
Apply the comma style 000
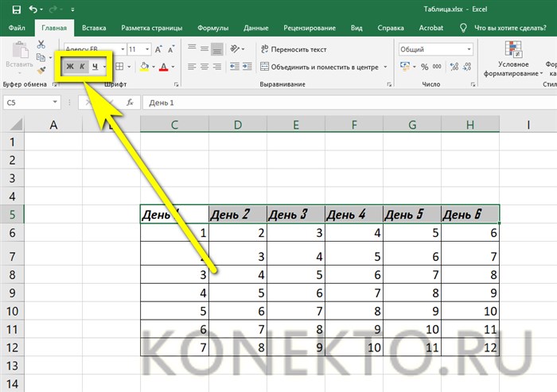[x=437, y=67]
